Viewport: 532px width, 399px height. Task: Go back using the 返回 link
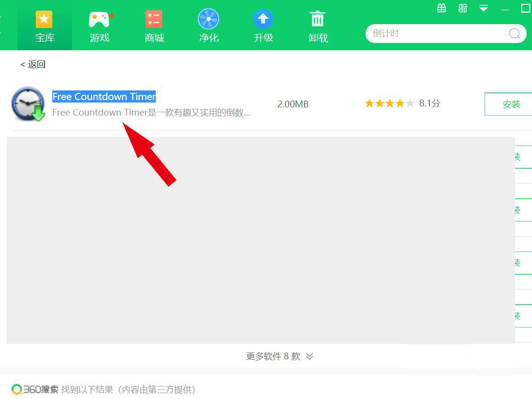(x=33, y=64)
